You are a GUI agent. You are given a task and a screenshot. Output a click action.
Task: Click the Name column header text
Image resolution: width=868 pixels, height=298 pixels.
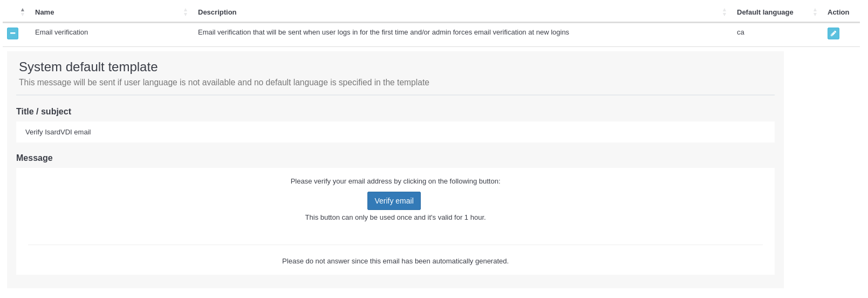click(x=45, y=12)
